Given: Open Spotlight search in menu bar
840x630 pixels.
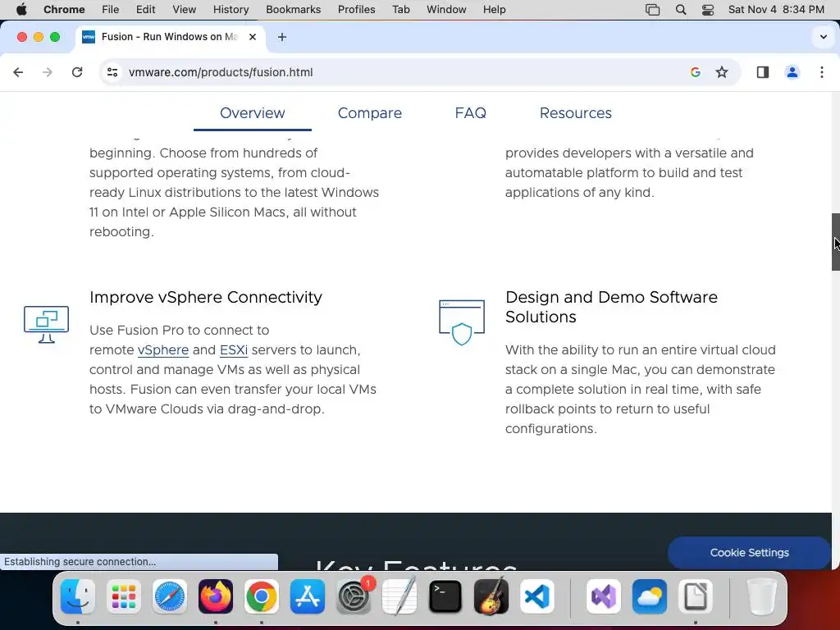Looking at the screenshot, I should (x=681, y=10).
